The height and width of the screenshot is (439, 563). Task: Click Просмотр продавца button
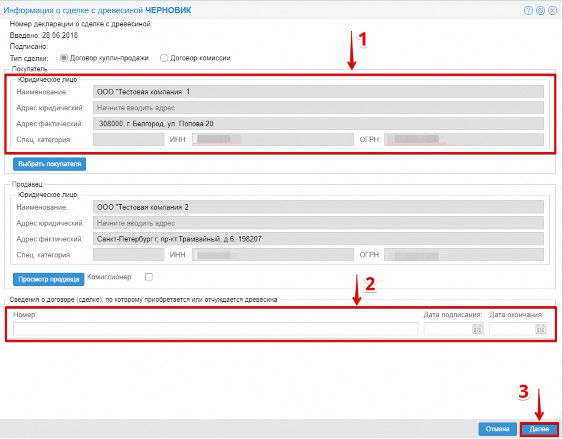[48, 279]
